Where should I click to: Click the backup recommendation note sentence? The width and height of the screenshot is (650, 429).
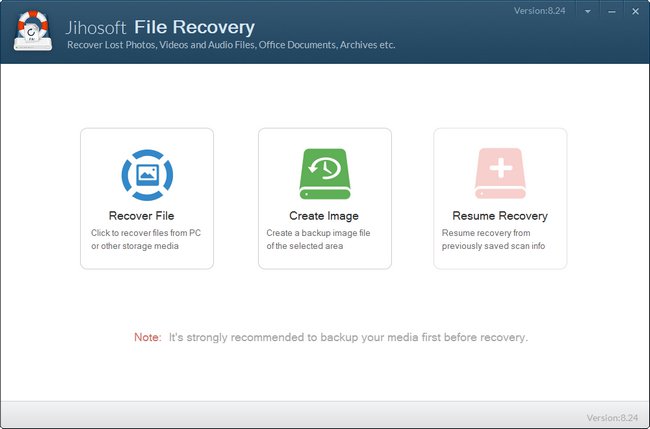[x=348, y=337]
